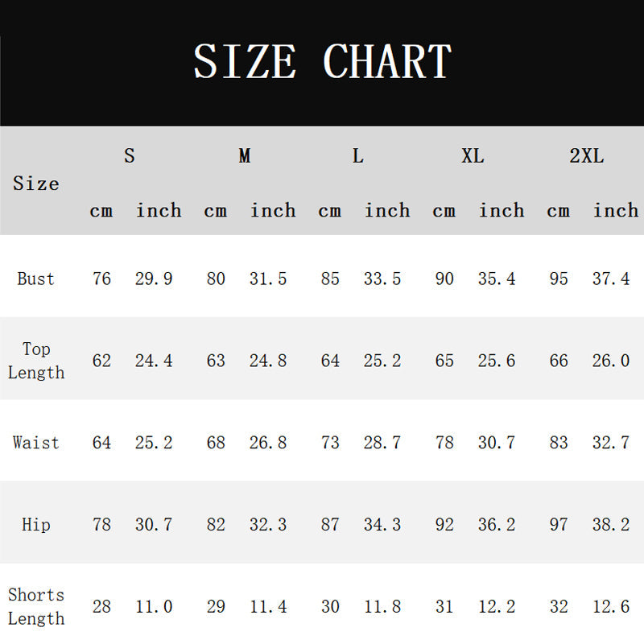Screen dimensions: 644x644
Task: Click the Hip value 82 for M
Action: click(x=216, y=525)
